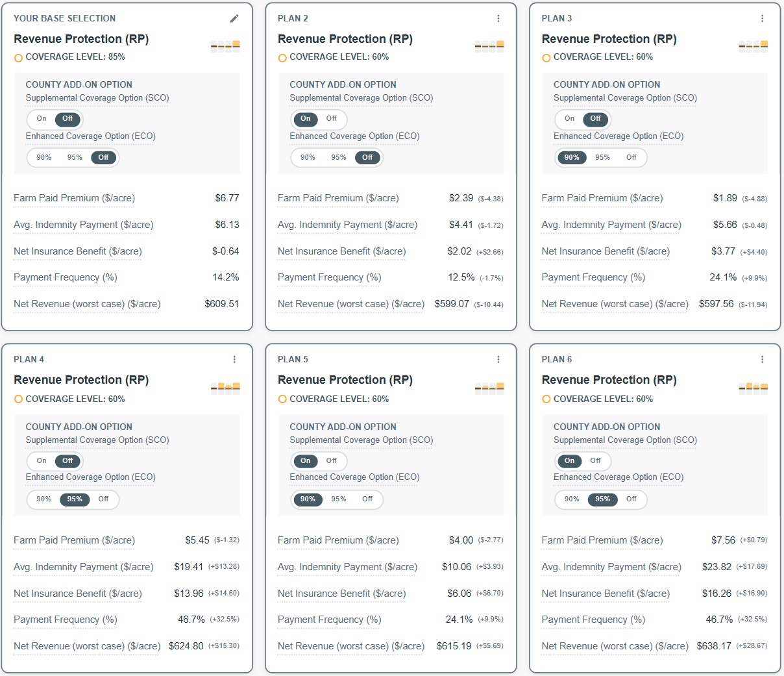
Task: Click the orange coverage level circle in Plan 3
Action: click(546, 58)
